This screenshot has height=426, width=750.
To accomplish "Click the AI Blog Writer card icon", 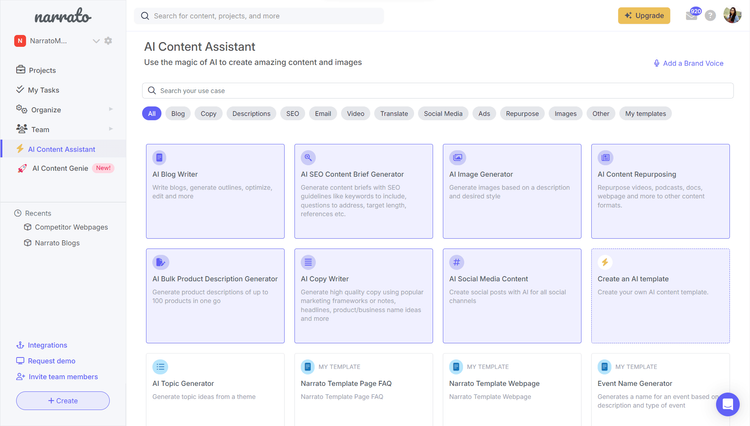I will click(159, 157).
